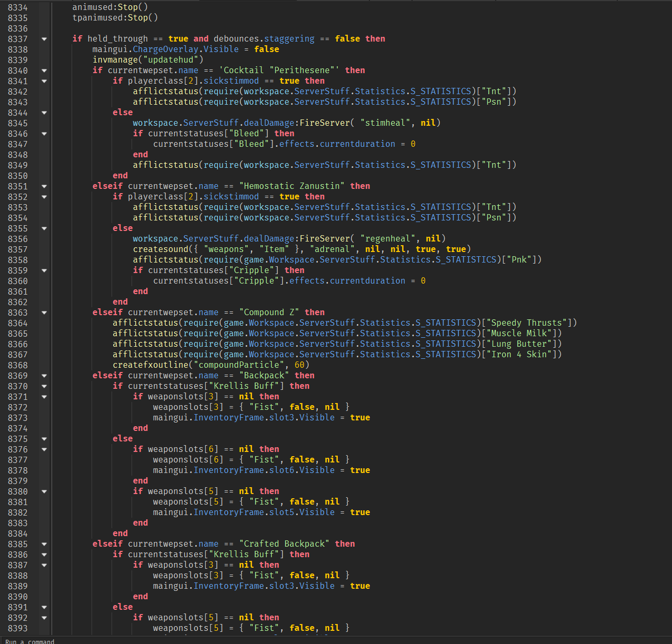
Task: Collapse the fold arrow at line 8337
Action: 44,39
